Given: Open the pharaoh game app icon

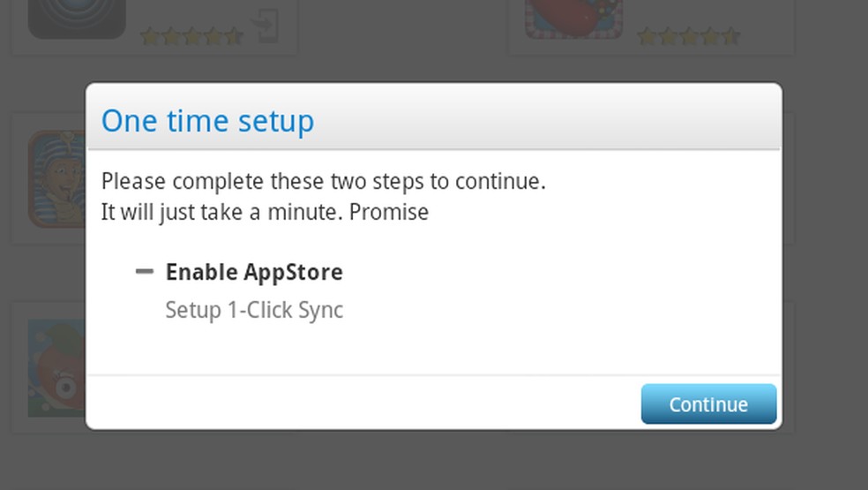Looking at the screenshot, I should 56,179.
